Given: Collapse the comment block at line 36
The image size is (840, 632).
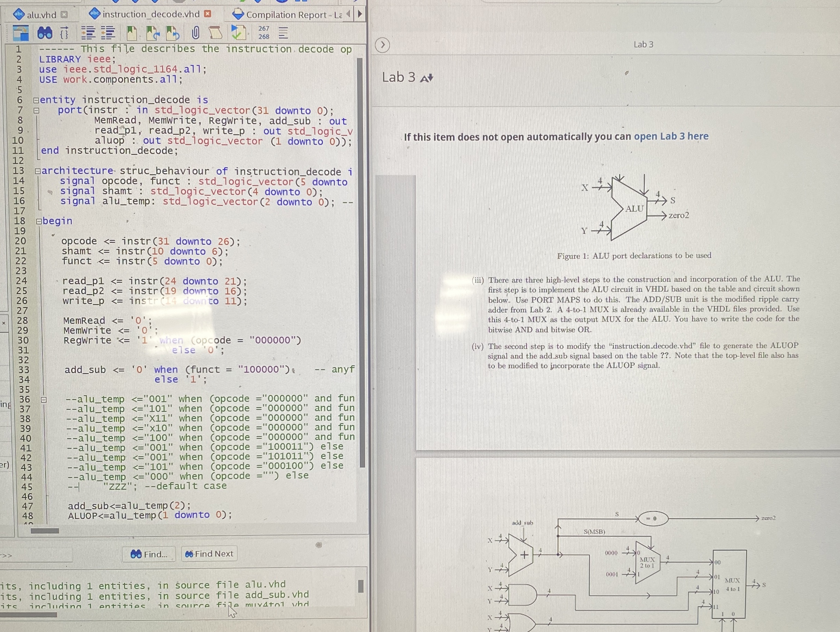Looking at the screenshot, I should pos(44,399).
